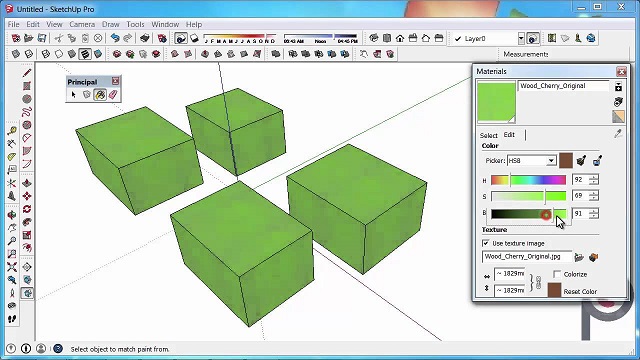Viewport: 640px width, 360px height.
Task: Select the Tape Measure tool
Action: click(x=12, y=131)
